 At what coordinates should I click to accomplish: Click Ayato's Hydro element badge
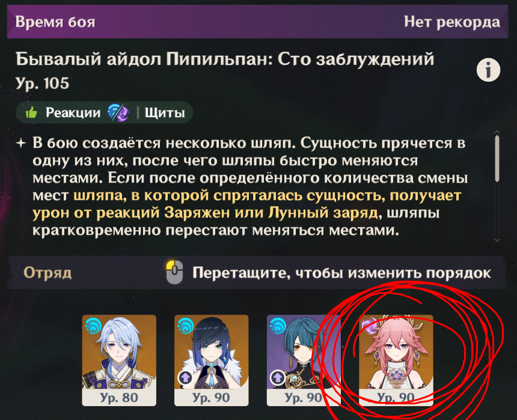93,326
